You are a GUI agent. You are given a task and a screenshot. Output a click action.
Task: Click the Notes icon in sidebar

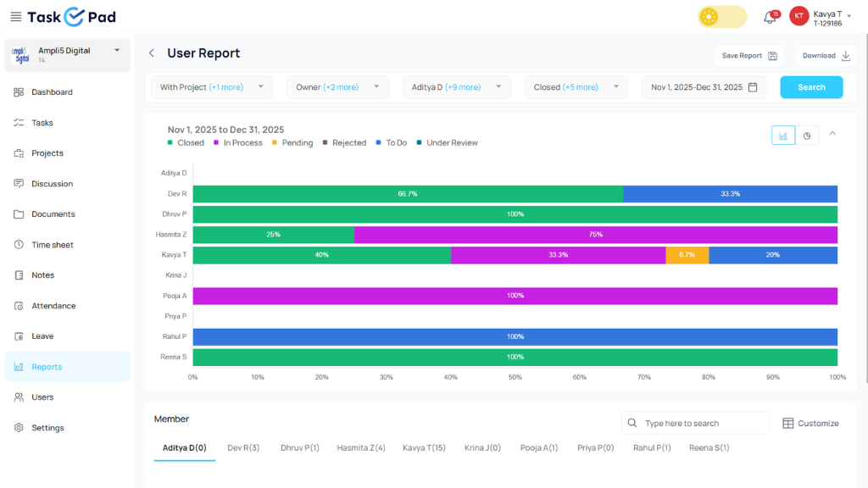click(19, 275)
